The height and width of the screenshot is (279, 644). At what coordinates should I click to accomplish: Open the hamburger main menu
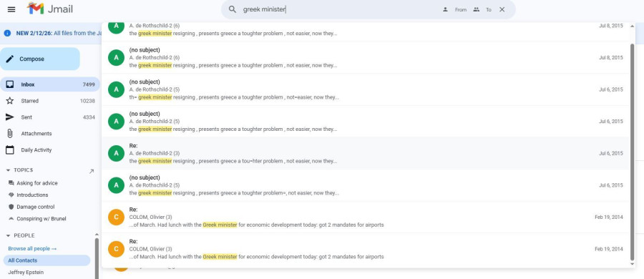click(x=11, y=9)
